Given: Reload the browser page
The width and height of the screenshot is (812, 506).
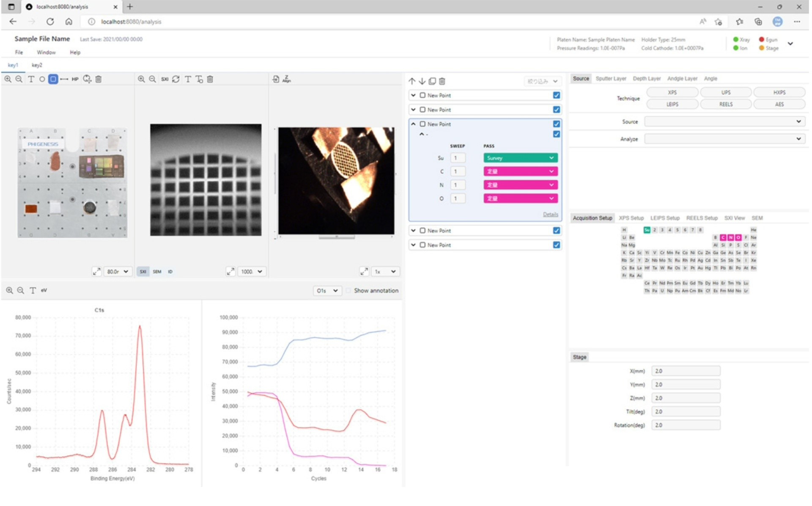Looking at the screenshot, I should tap(50, 22).
